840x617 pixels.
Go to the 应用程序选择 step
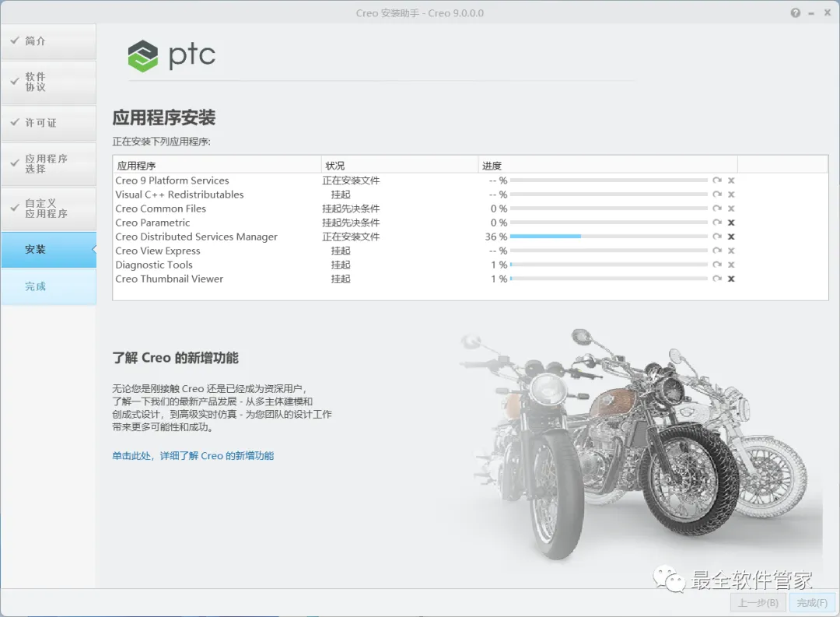click(x=48, y=164)
